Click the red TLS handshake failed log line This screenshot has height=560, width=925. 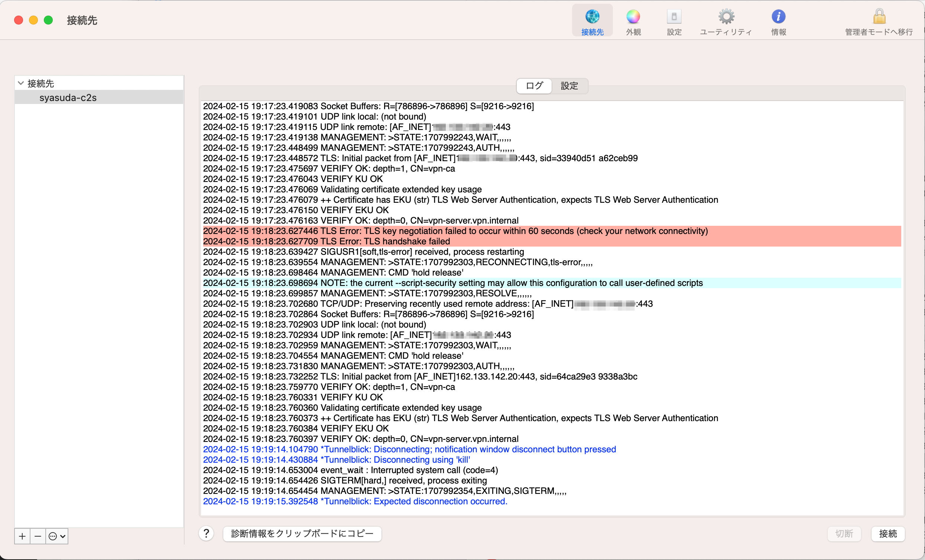(327, 241)
